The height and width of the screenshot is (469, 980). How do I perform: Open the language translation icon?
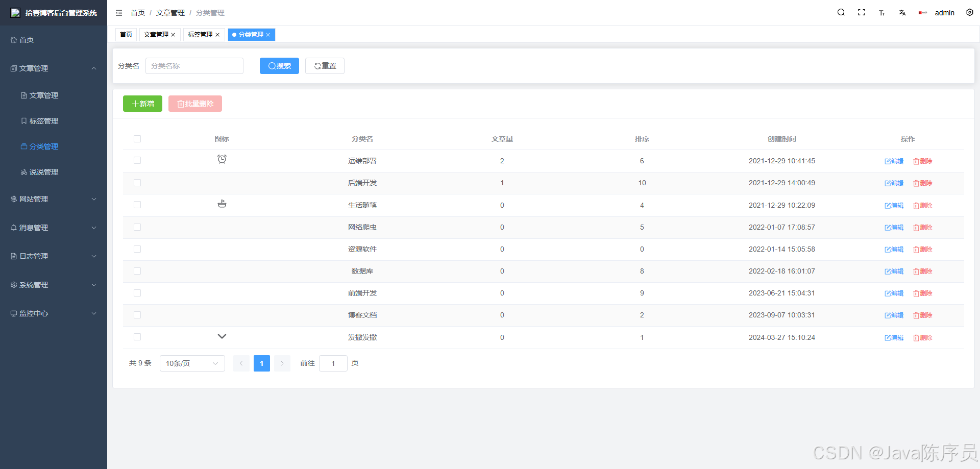(902, 13)
